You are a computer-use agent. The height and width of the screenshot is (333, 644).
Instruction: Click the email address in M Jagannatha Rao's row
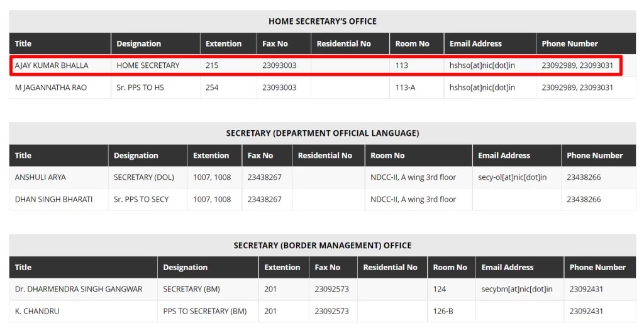(482, 87)
